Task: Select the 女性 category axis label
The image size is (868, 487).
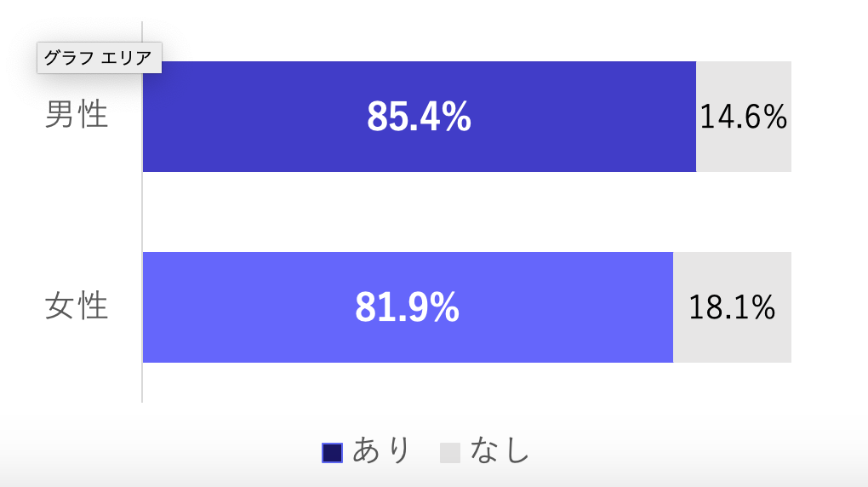Action: (77, 306)
